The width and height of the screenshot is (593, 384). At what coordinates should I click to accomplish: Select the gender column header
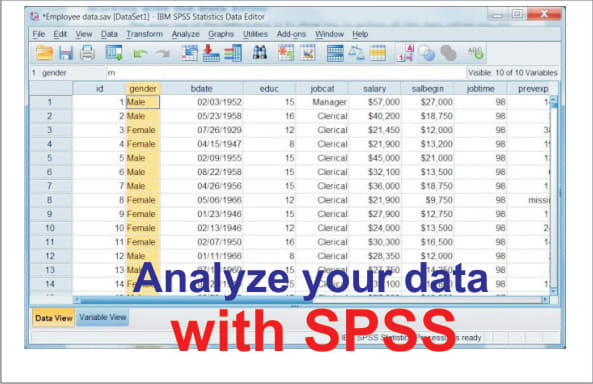[143, 89]
